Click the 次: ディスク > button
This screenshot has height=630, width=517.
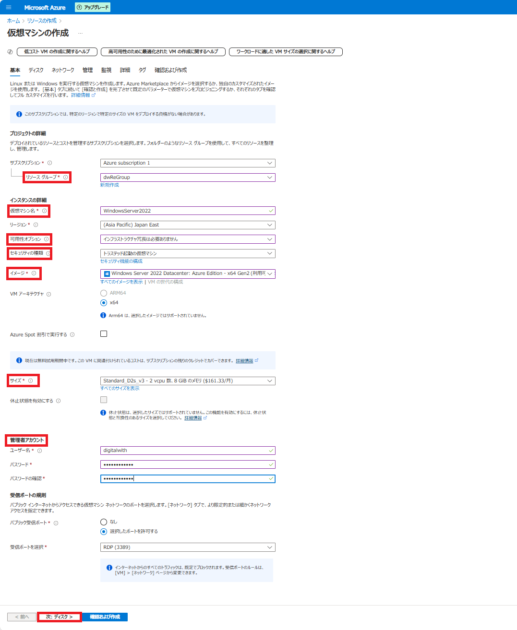click(x=59, y=617)
